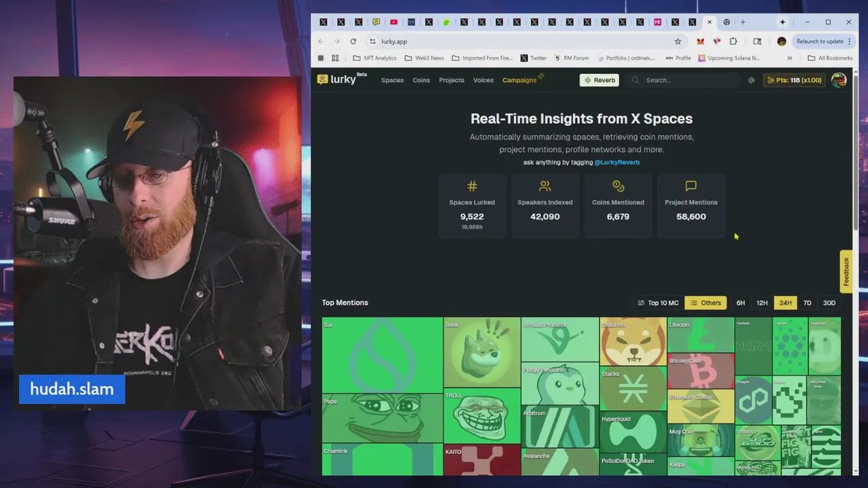Open the Hyperliquid tile
Image resolution: width=868 pixels, height=488 pixels.
click(633, 432)
